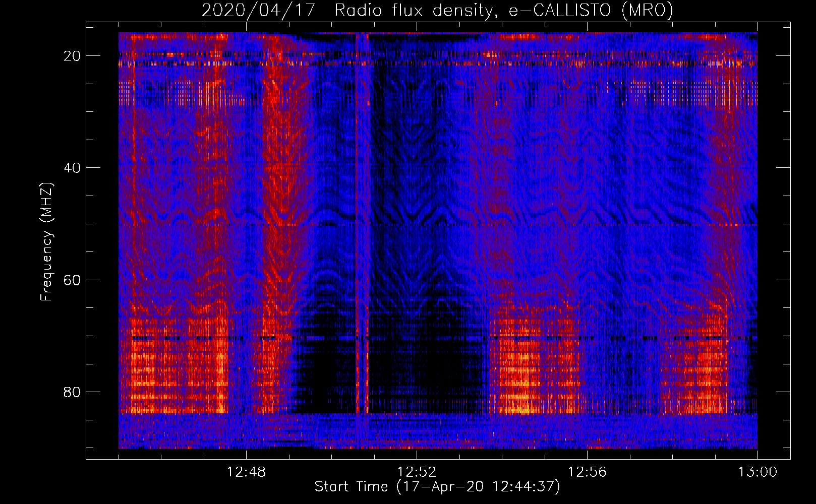Click the plot title "Radio flux density, e-CALLISTO (MRO)"
Image resolution: width=816 pixels, height=504 pixels.
[504, 10]
